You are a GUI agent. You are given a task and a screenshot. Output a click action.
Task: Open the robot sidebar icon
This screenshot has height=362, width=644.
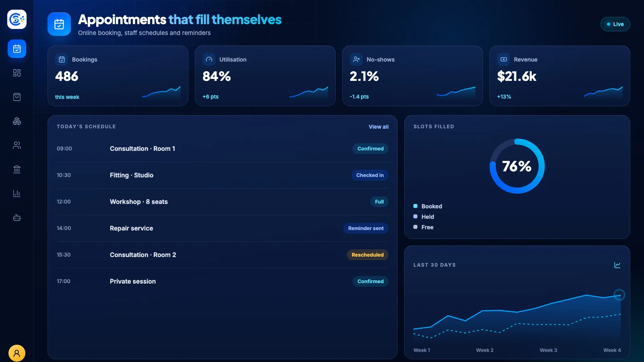click(x=17, y=218)
